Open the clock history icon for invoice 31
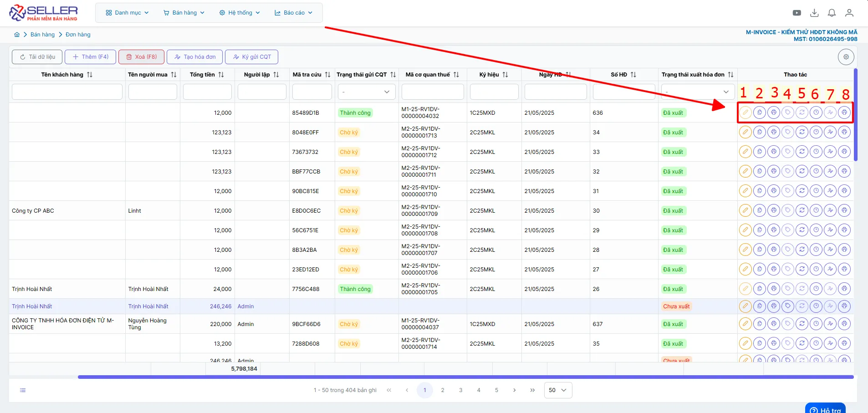 point(816,191)
